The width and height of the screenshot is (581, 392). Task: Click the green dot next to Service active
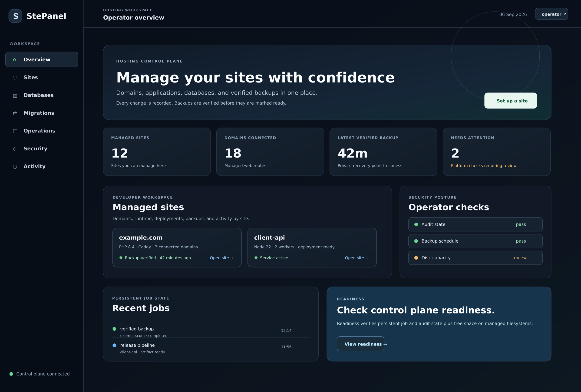[x=256, y=258]
